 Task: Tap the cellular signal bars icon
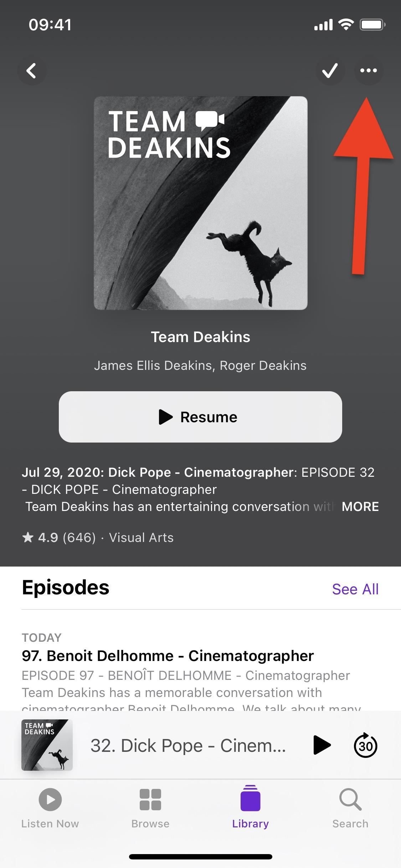tap(323, 25)
